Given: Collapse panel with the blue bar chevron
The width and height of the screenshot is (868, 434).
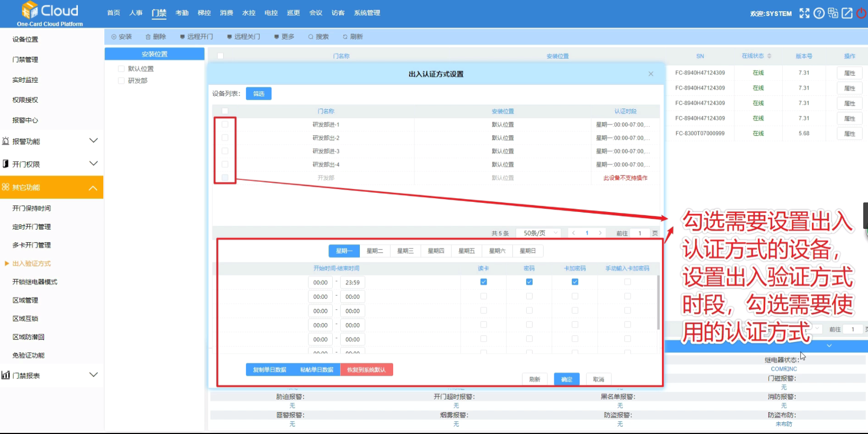Looking at the screenshot, I should click(829, 346).
